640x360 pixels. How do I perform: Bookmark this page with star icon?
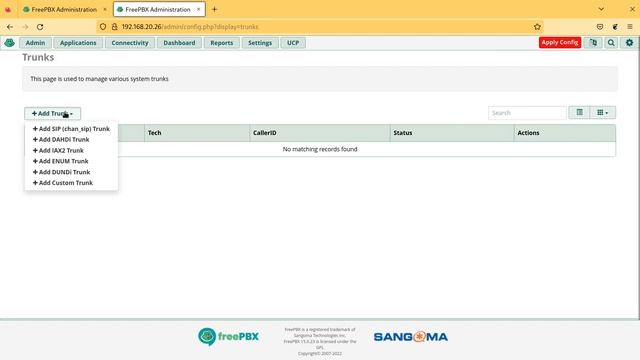point(537,27)
